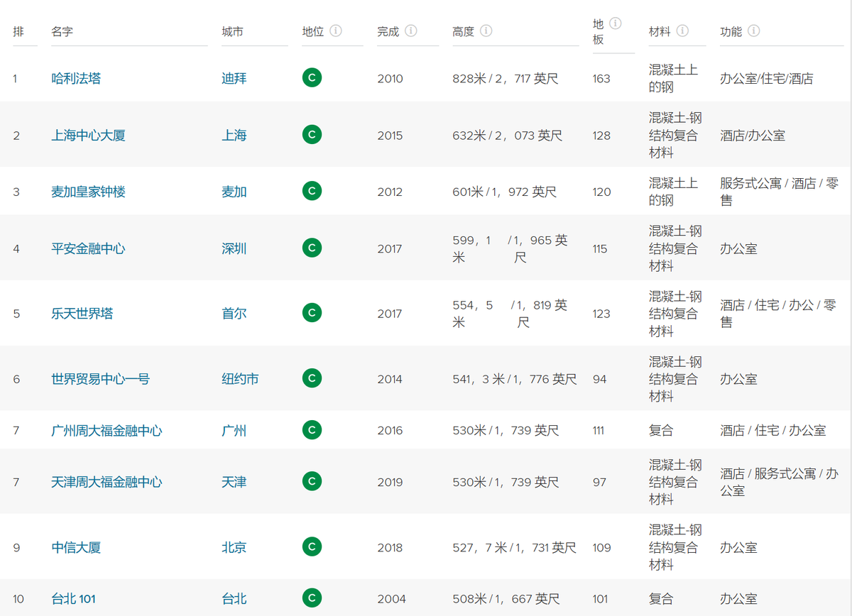Click the green C status icon for 广州周大福金融中心
852x616 pixels.
click(312, 429)
